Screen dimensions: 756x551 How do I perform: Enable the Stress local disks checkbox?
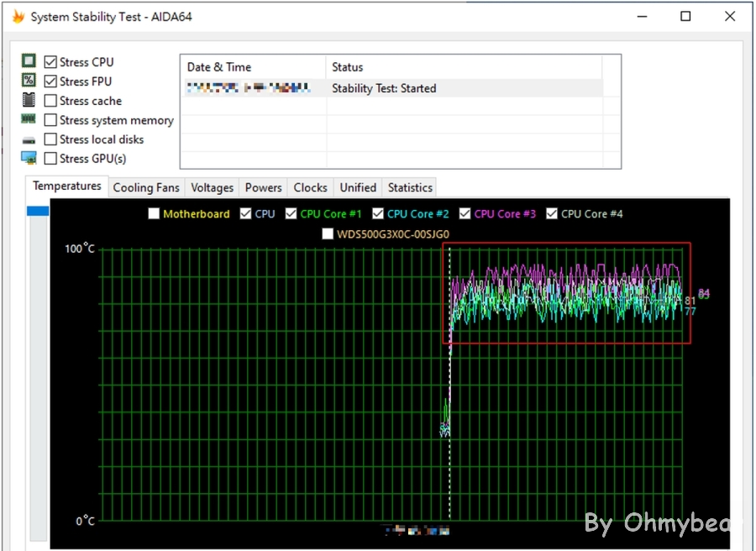(50, 139)
